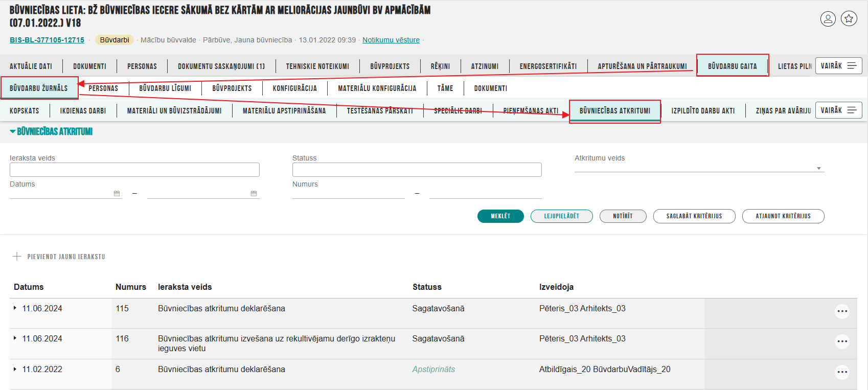Select the Būvdarbu gaita tab
Screen dimensions: 868x390
733,66
